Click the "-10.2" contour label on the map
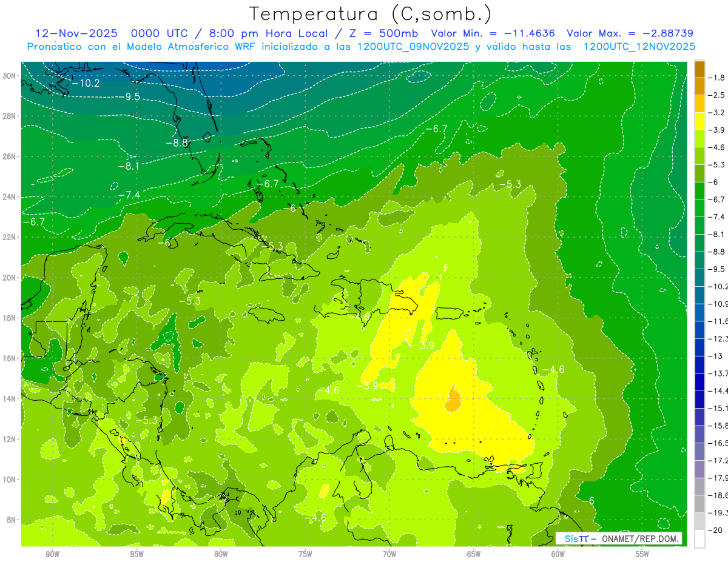728x562 pixels. point(86,83)
